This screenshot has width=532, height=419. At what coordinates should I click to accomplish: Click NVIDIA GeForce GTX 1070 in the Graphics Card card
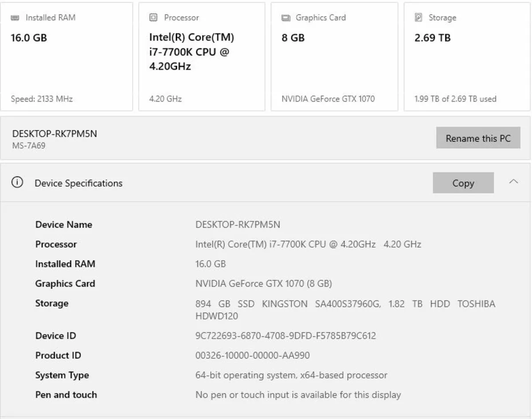(328, 99)
